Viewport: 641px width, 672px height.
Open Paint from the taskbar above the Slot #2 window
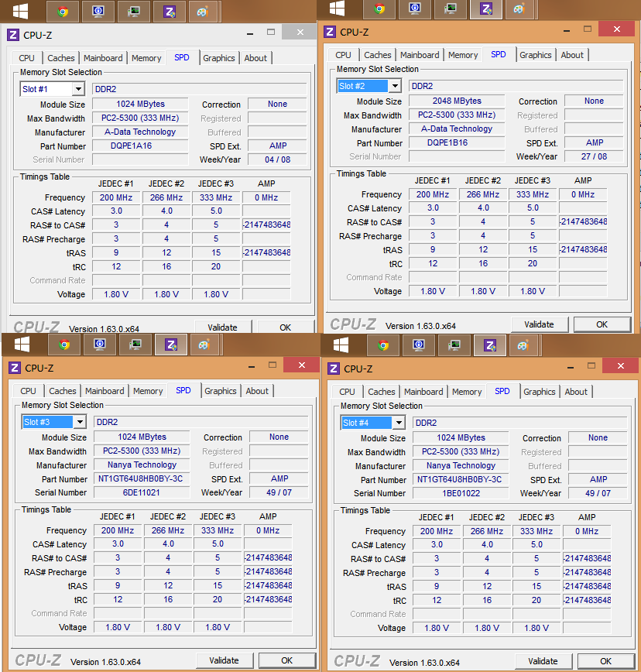click(x=519, y=9)
